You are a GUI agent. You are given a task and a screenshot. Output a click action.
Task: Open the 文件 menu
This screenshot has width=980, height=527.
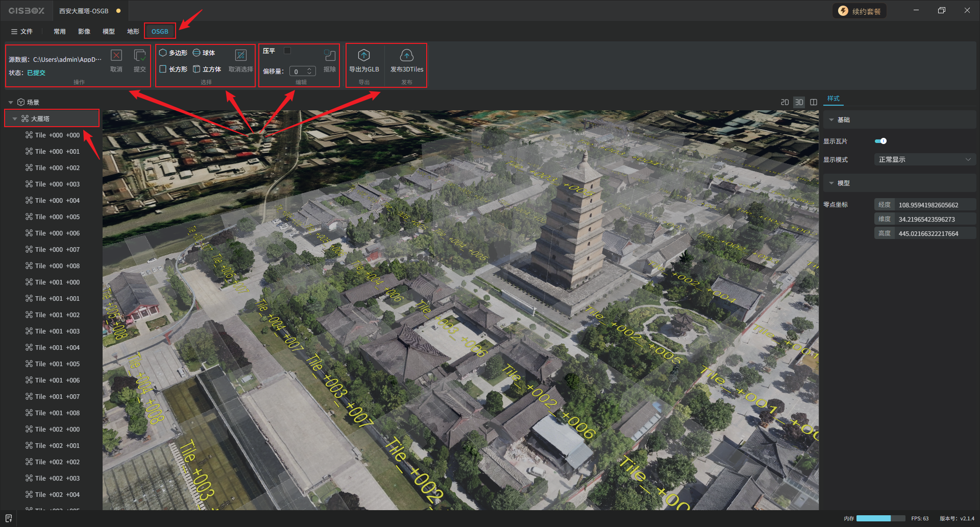click(22, 31)
